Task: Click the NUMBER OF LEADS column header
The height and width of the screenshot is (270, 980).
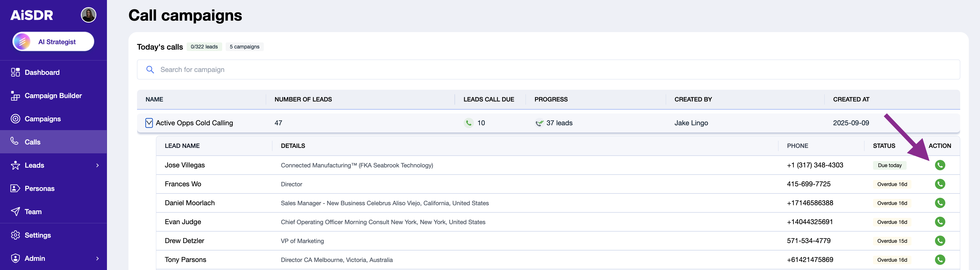Action: [x=303, y=100]
